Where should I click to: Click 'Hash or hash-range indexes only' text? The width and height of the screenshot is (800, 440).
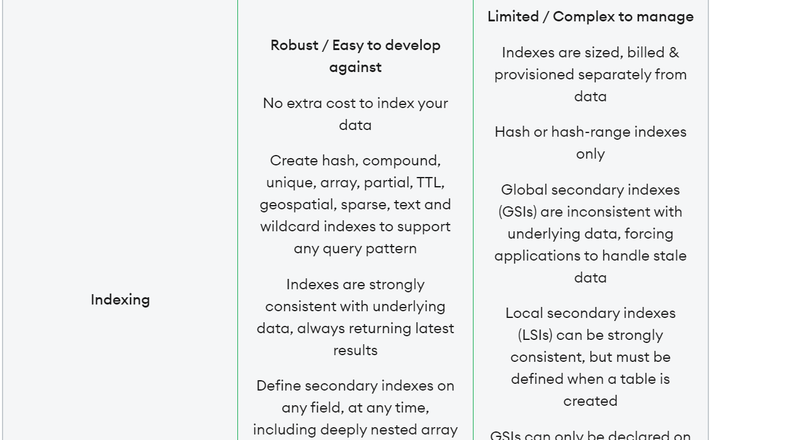coord(590,142)
